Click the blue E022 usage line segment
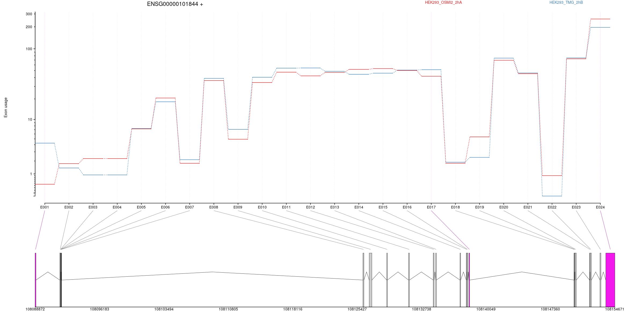Viewport: 644px width, 322px height. click(552, 196)
